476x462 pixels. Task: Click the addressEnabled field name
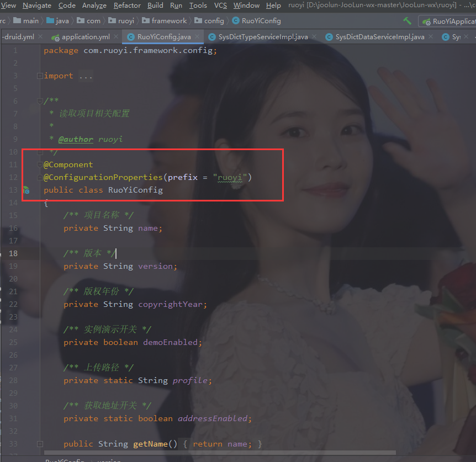[x=213, y=418]
